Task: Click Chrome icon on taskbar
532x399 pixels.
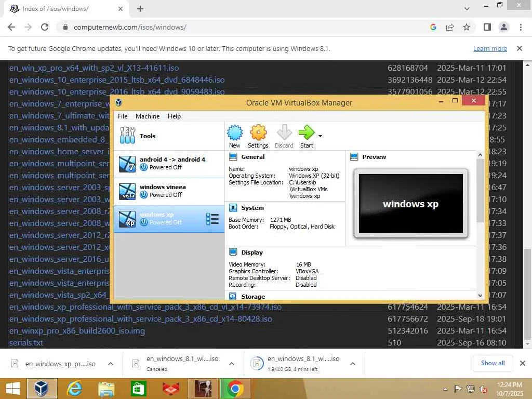Action: [x=235, y=389]
